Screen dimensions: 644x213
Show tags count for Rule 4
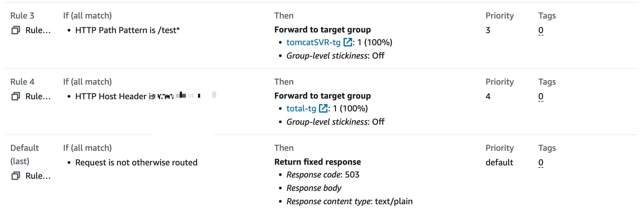541,96
